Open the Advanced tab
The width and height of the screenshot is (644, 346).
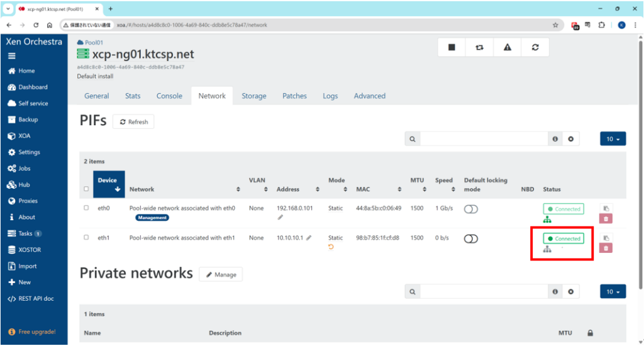pyautogui.click(x=369, y=96)
